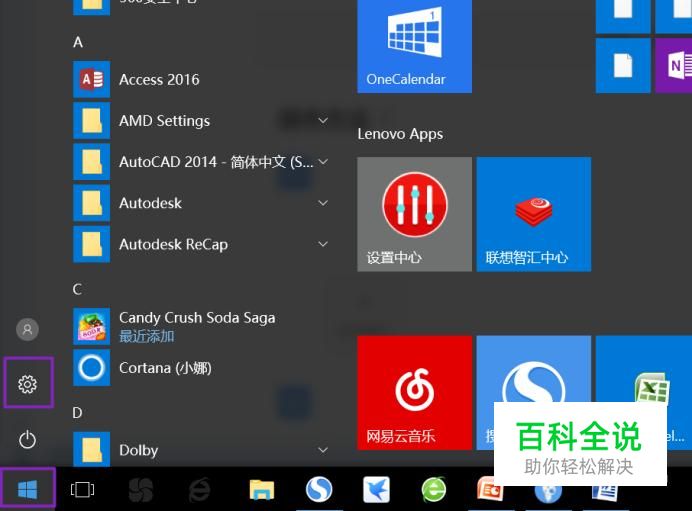Open the OneNote tile
Screen dimensions: 692x511
coord(673,66)
